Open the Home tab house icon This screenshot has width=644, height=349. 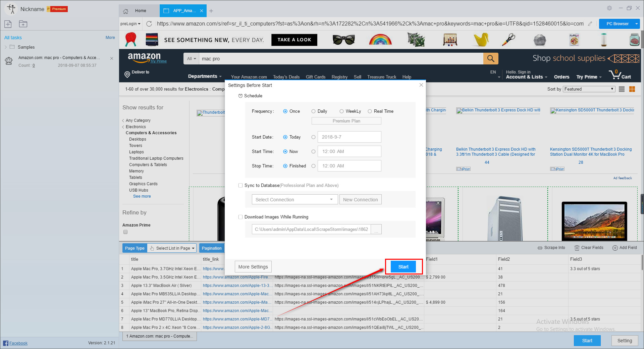point(126,11)
